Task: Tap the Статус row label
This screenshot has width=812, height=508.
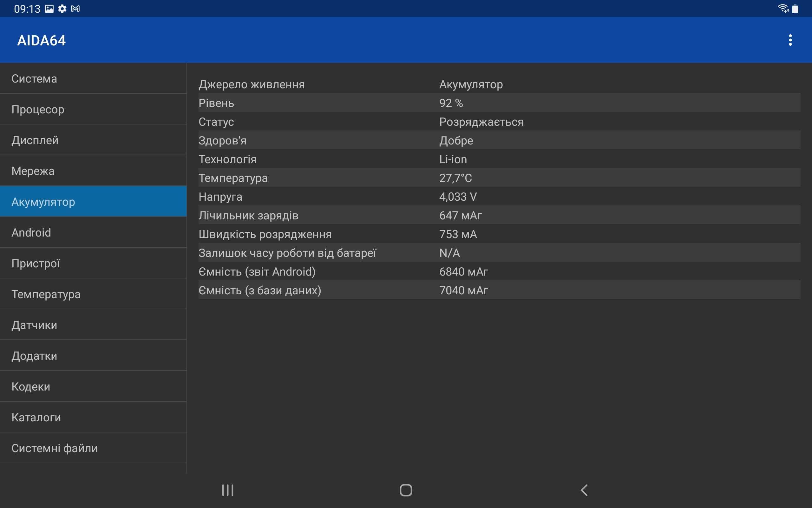Action: pyautogui.click(x=216, y=122)
